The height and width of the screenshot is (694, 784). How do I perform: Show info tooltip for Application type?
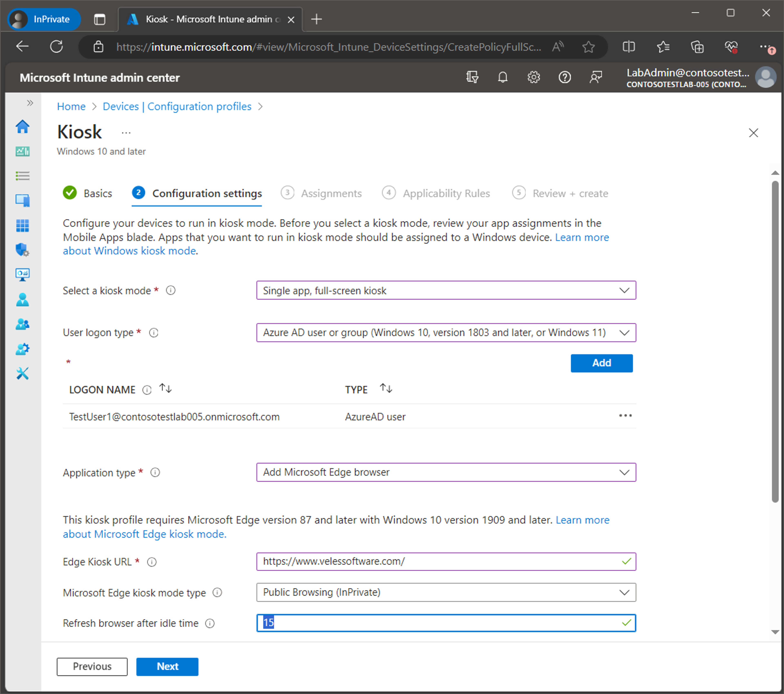(155, 472)
